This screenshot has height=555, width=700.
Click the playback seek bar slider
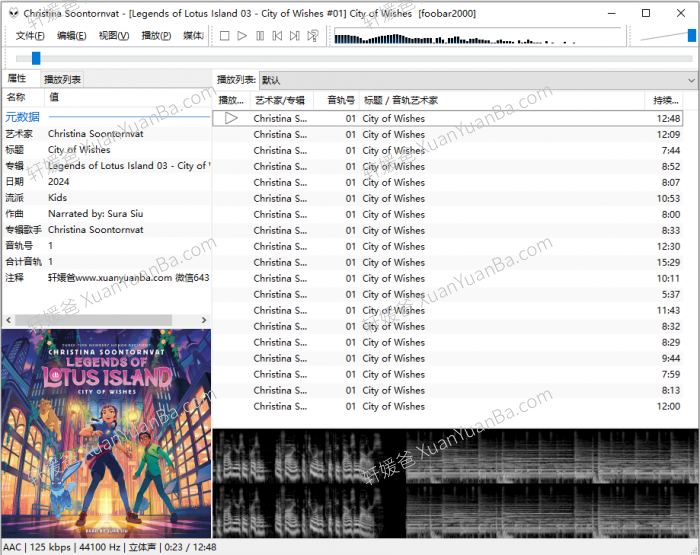[36, 58]
